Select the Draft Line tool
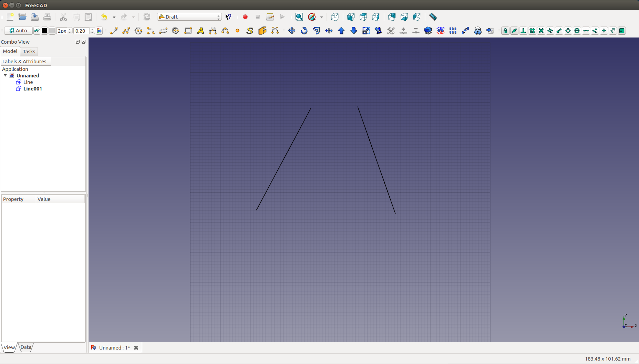 (x=113, y=31)
